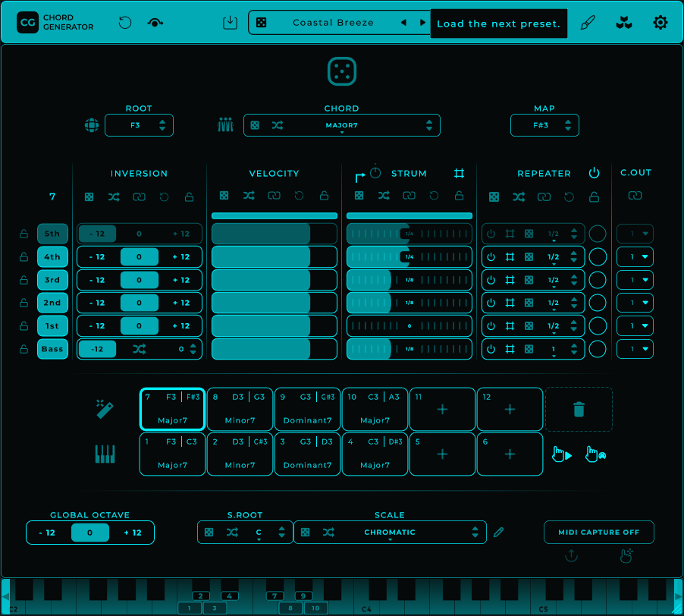The width and height of the screenshot is (684, 616).
Task: Open the Root note F3 selector
Action: point(140,125)
